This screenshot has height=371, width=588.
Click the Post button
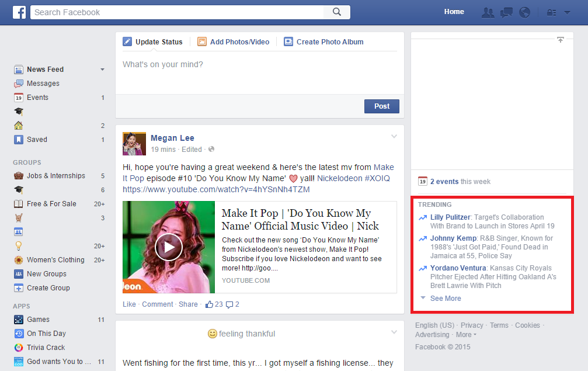point(382,106)
